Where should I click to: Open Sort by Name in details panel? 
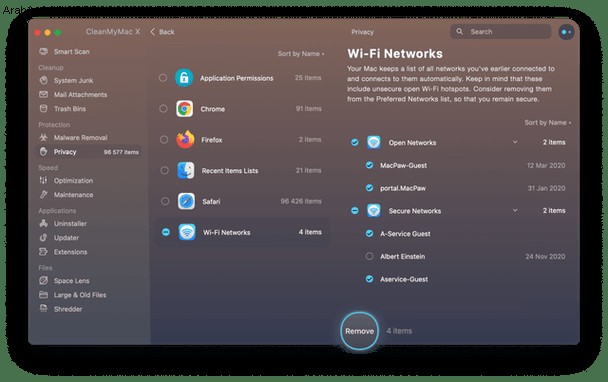pos(548,123)
